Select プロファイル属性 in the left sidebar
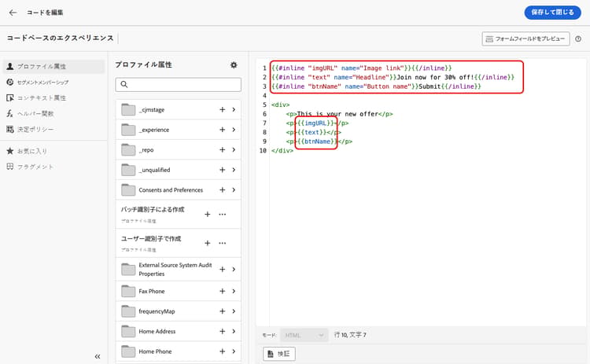 [x=54, y=67]
